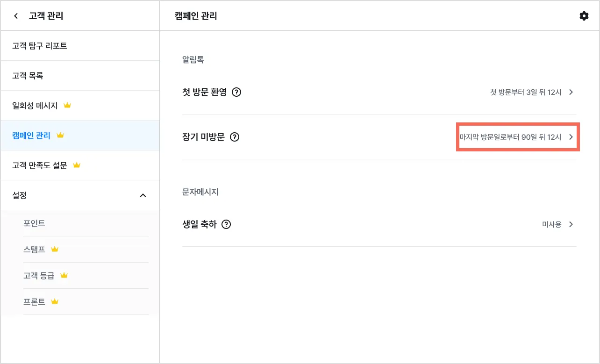Click help icon next to 첫 방문 환영
The height and width of the screenshot is (364, 600).
236,92
